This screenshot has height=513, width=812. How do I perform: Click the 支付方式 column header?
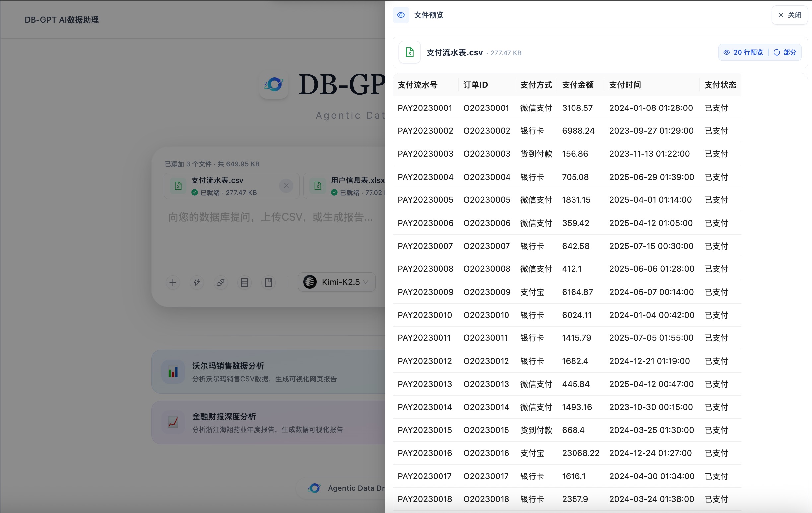click(536, 85)
